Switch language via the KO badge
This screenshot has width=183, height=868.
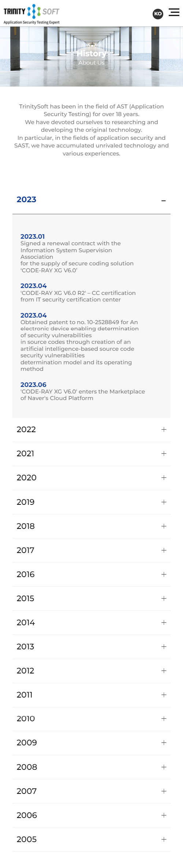click(x=158, y=14)
